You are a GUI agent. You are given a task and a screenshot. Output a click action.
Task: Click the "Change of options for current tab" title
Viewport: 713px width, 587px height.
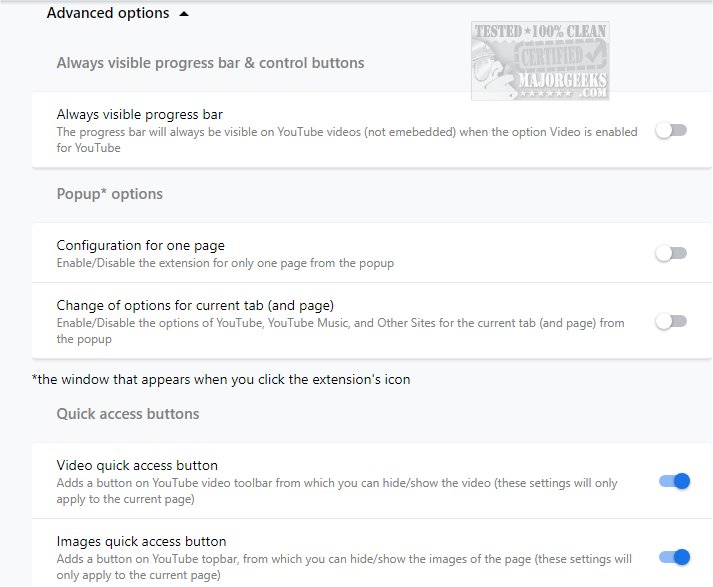click(194, 305)
